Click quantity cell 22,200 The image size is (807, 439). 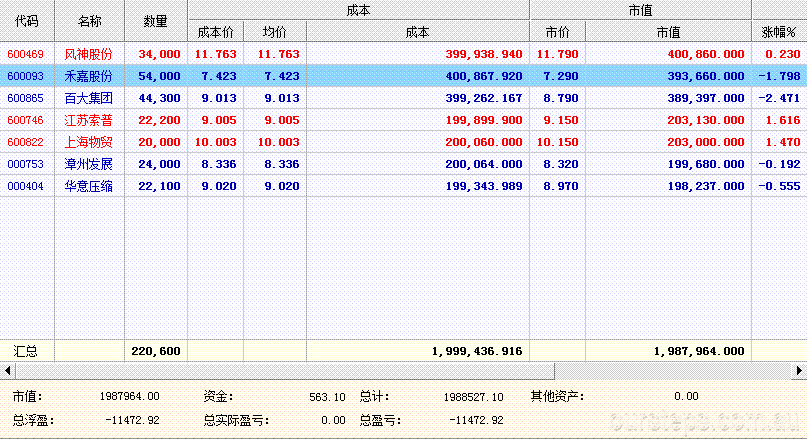click(x=159, y=120)
